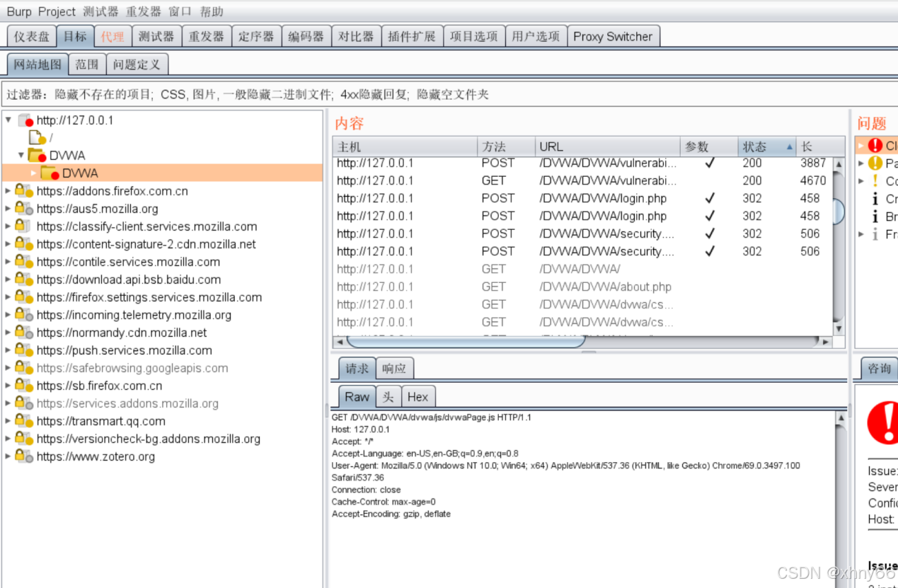898x588 pixels.
Task: Click the lock icon beside addons.firefox.com.cn
Action: tap(24, 191)
